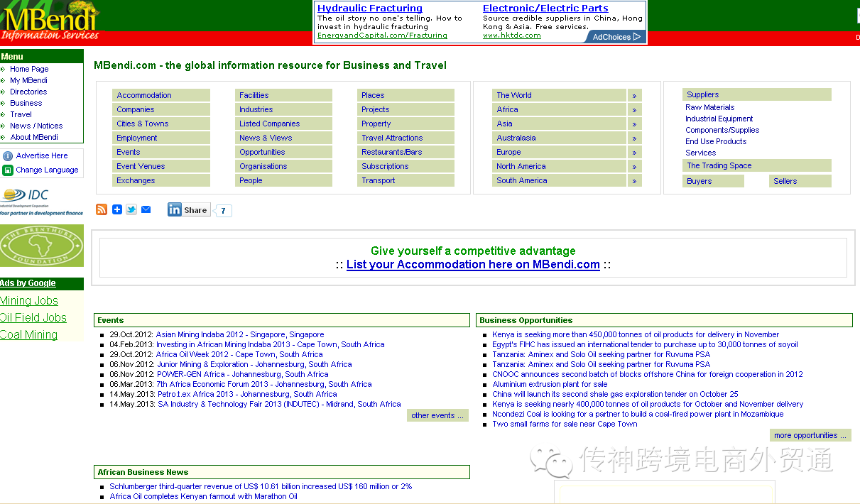The image size is (860, 504).
Task: Click the Buyers button
Action: [713, 181]
